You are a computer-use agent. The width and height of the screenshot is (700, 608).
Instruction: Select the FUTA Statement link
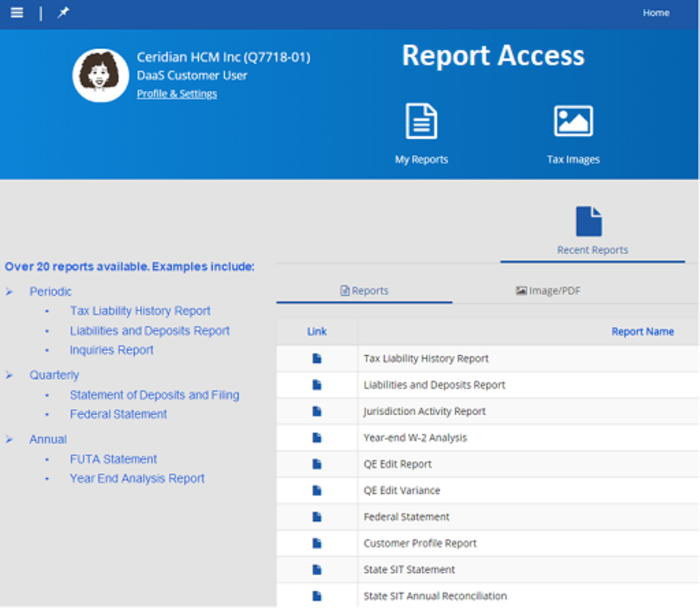113,459
